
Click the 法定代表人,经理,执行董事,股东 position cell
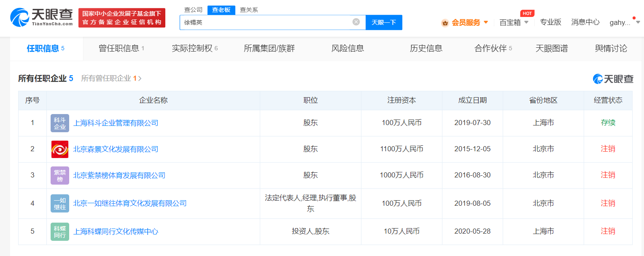[310, 203]
